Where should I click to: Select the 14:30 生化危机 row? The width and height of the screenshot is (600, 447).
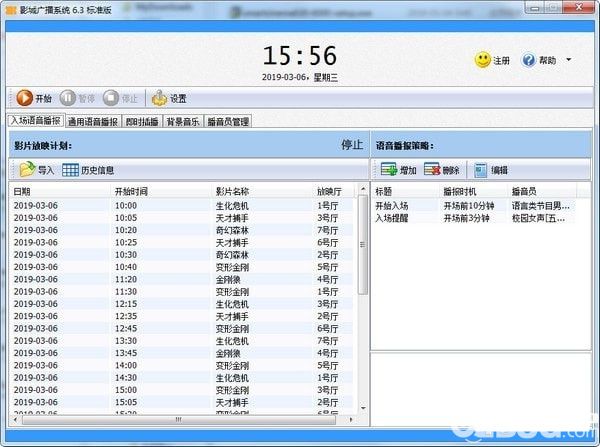181,377
